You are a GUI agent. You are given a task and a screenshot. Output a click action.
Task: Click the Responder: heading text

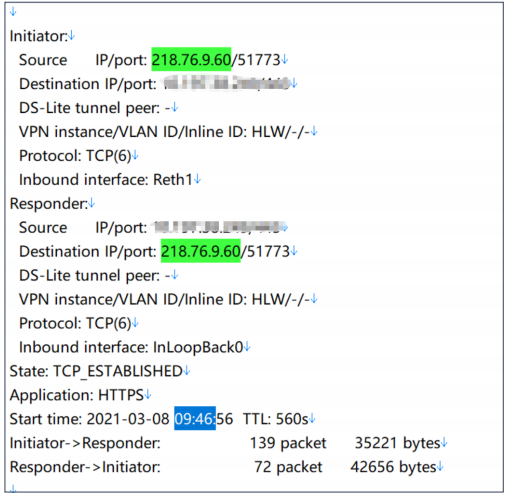[x=49, y=204]
